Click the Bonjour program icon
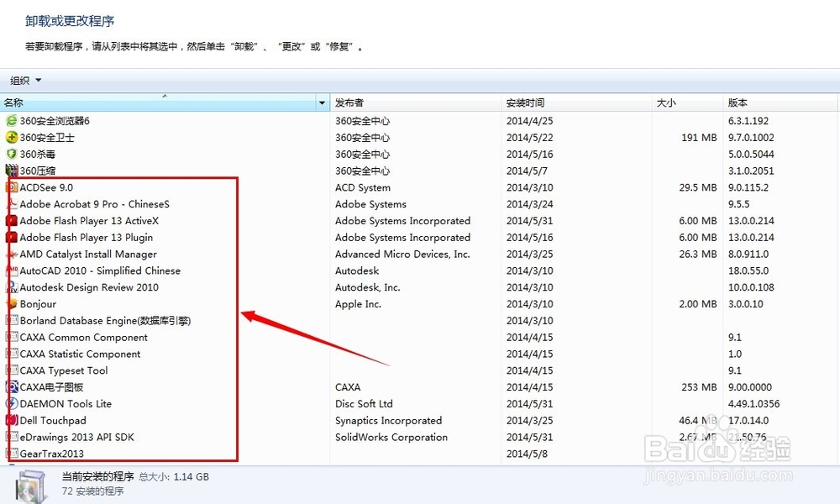This screenshot has height=504, width=840. point(10,304)
